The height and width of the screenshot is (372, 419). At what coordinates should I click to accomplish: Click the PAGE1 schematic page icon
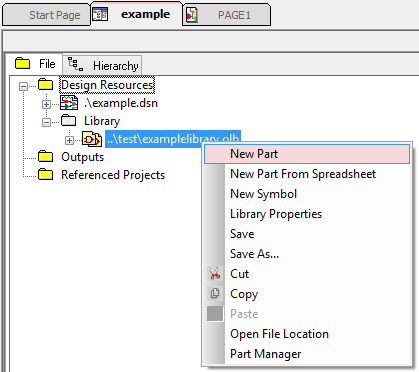192,15
